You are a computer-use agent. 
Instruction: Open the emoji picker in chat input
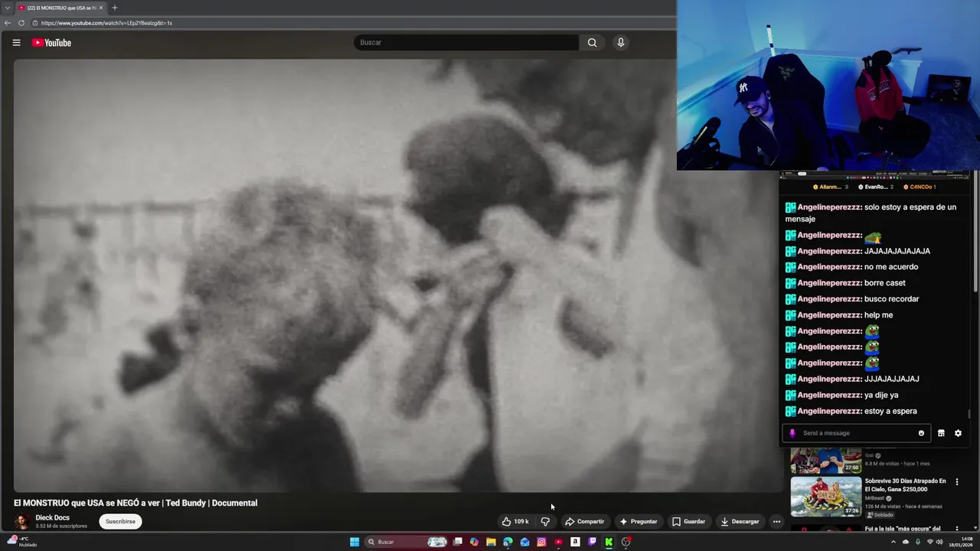[921, 433]
